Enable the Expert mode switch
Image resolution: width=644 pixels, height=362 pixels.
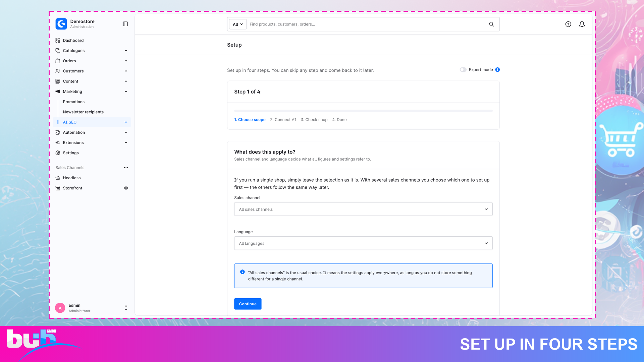[x=463, y=70]
